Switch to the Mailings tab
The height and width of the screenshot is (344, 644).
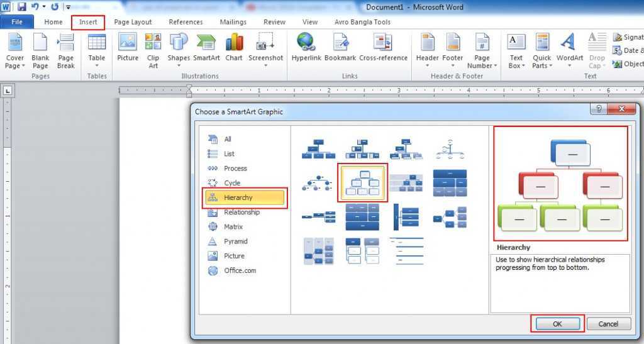pos(233,22)
